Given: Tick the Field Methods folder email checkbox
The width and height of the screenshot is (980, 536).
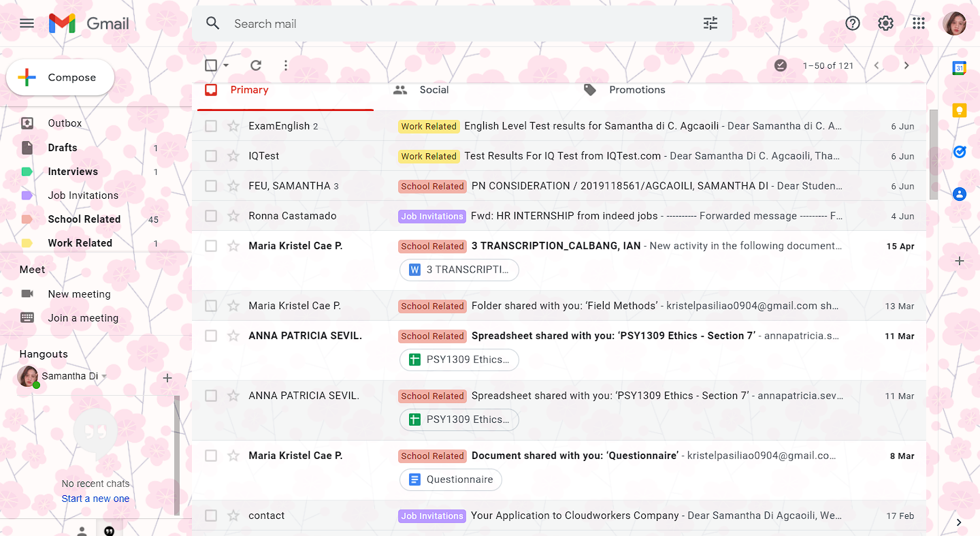Looking at the screenshot, I should click(x=211, y=306).
